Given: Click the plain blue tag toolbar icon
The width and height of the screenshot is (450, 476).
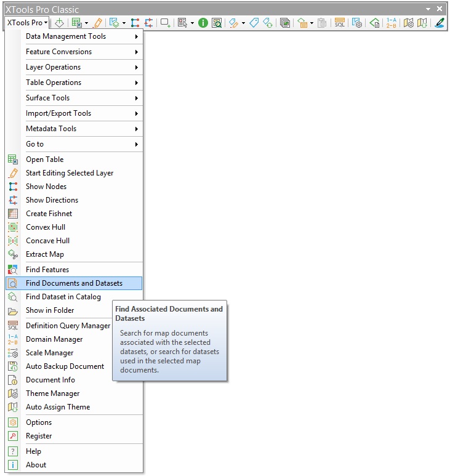Looking at the screenshot, I should (254, 23).
